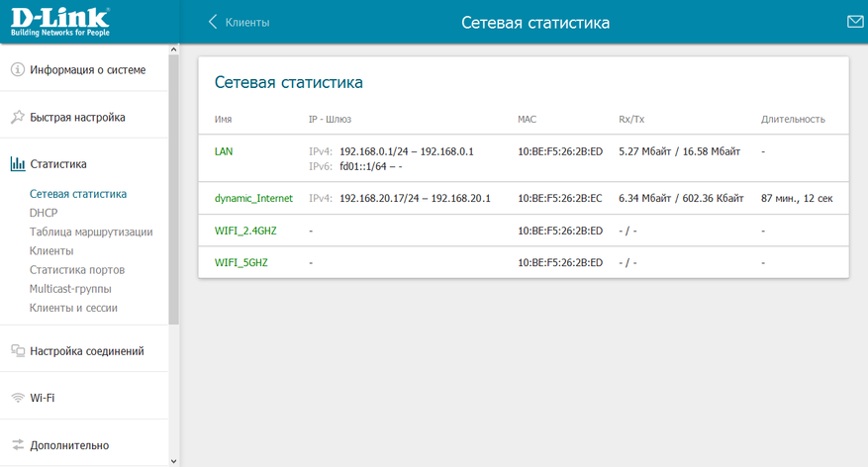Click the envelope notification icon
Image resolution: width=868 pixels, height=467 pixels.
coord(855,22)
